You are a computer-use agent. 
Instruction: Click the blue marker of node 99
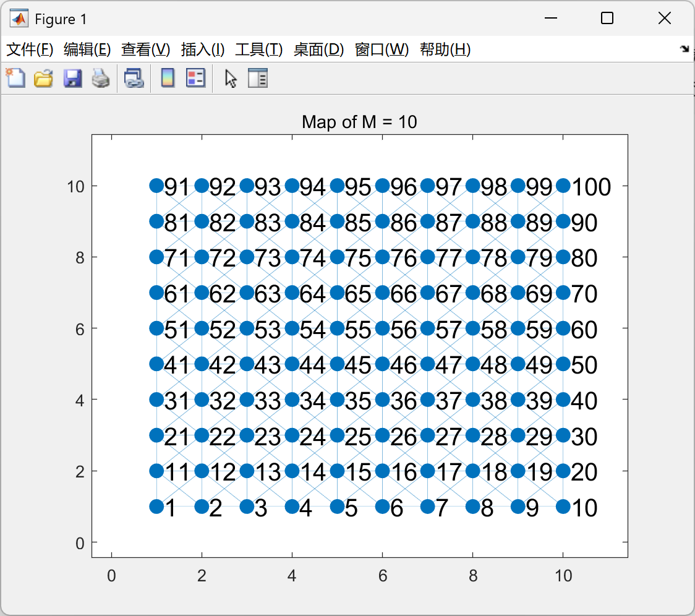point(518,186)
